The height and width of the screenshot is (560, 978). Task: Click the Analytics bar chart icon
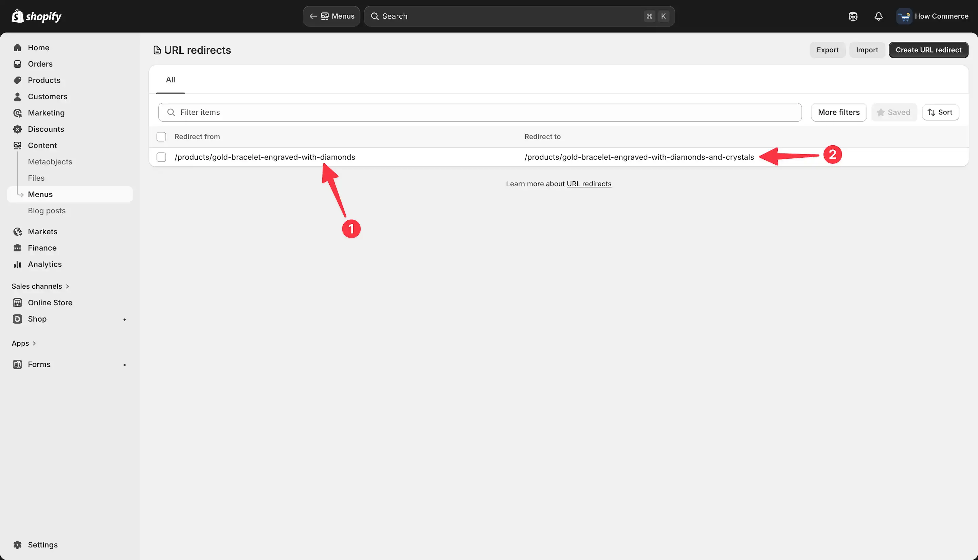[x=17, y=264]
